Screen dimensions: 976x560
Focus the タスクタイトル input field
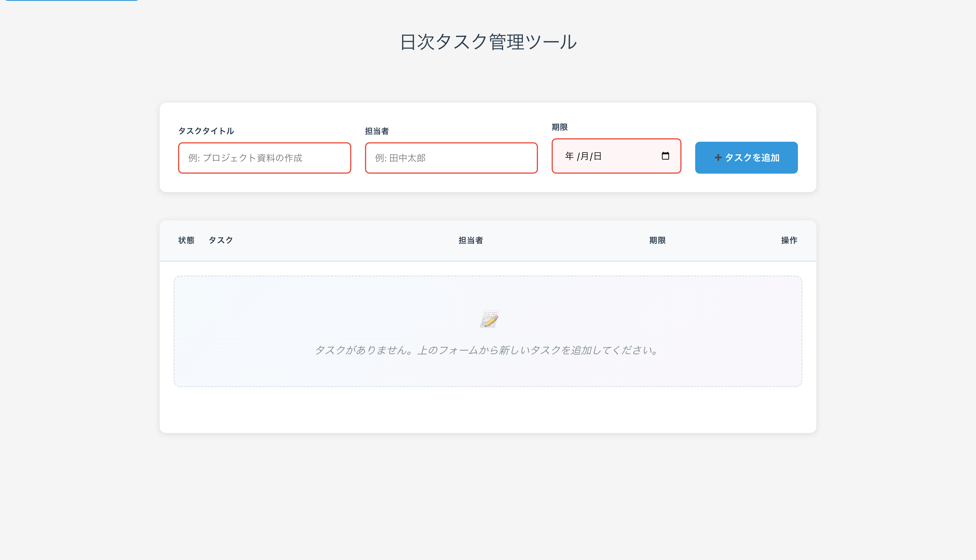tap(264, 158)
